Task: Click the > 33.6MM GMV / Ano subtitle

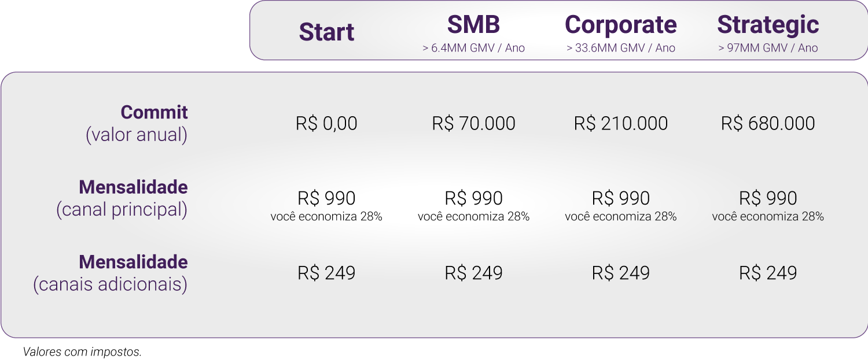Action: tap(620, 48)
